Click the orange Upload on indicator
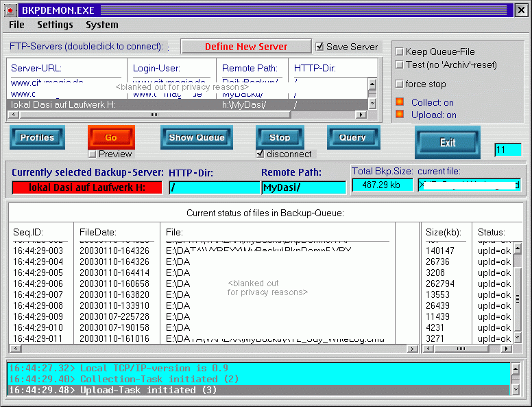The width and height of the screenshot is (532, 407). click(400, 114)
